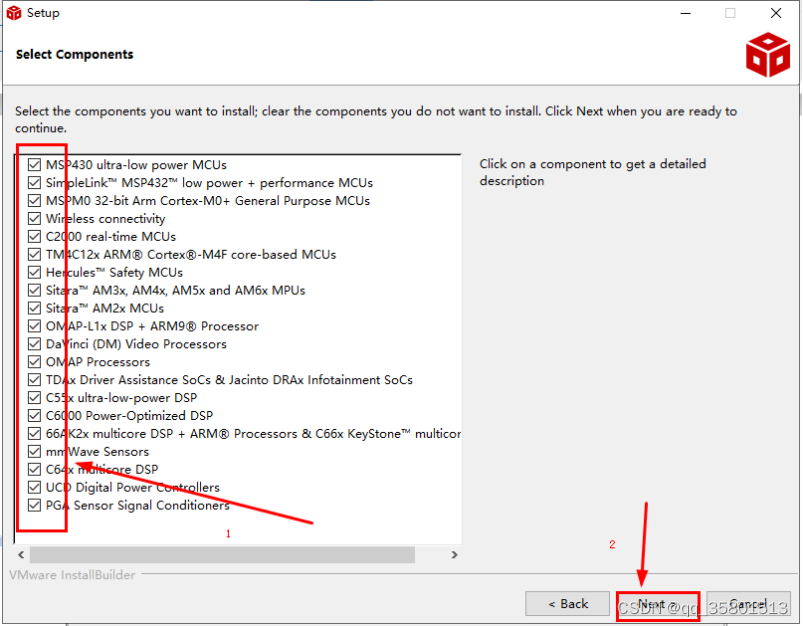Image resolution: width=803 pixels, height=626 pixels.
Task: Toggle C64x multicore DSP checkbox
Action: tap(34, 469)
